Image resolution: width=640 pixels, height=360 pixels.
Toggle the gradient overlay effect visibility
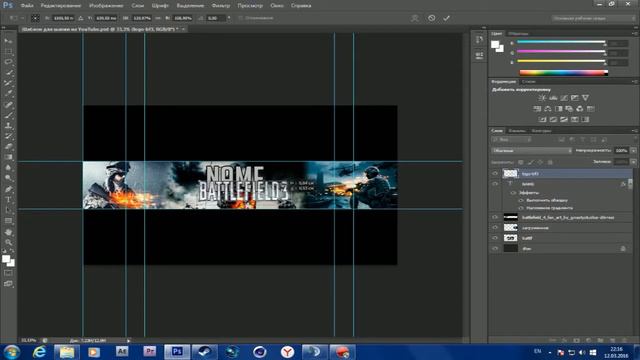(x=521, y=208)
